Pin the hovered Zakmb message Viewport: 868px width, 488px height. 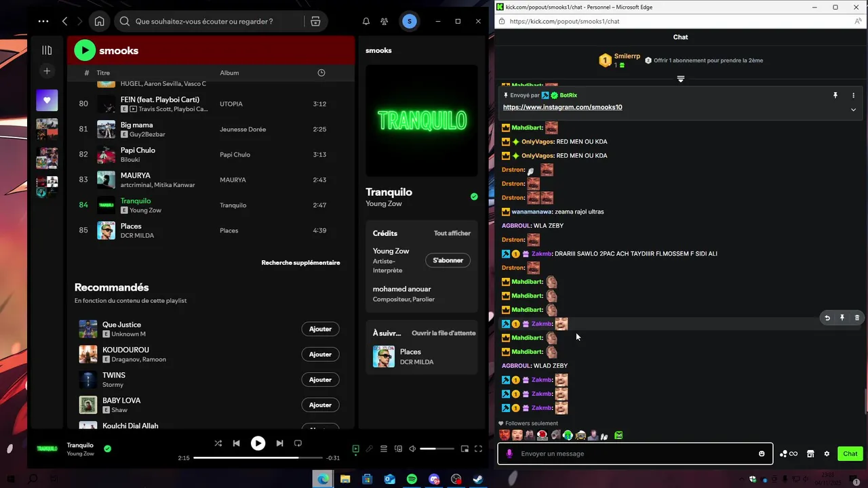pyautogui.click(x=842, y=318)
